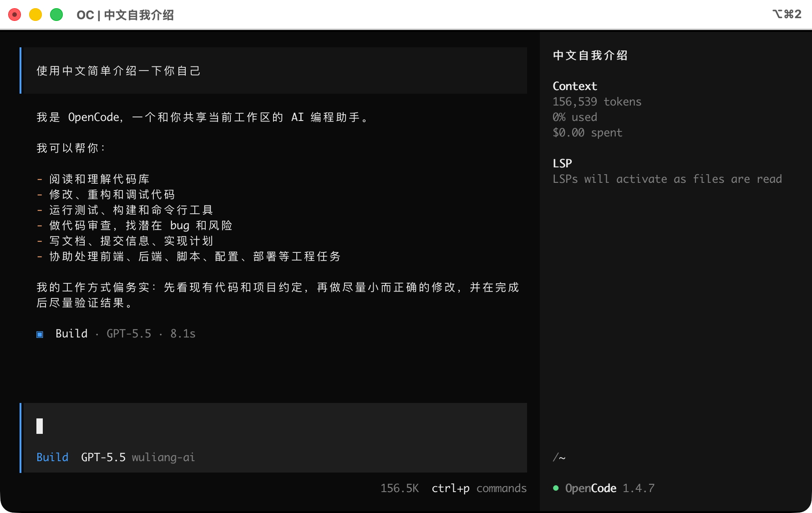Click the user message 使用中文简单介绍一下你自己
The width and height of the screenshot is (812, 513).
(x=118, y=71)
